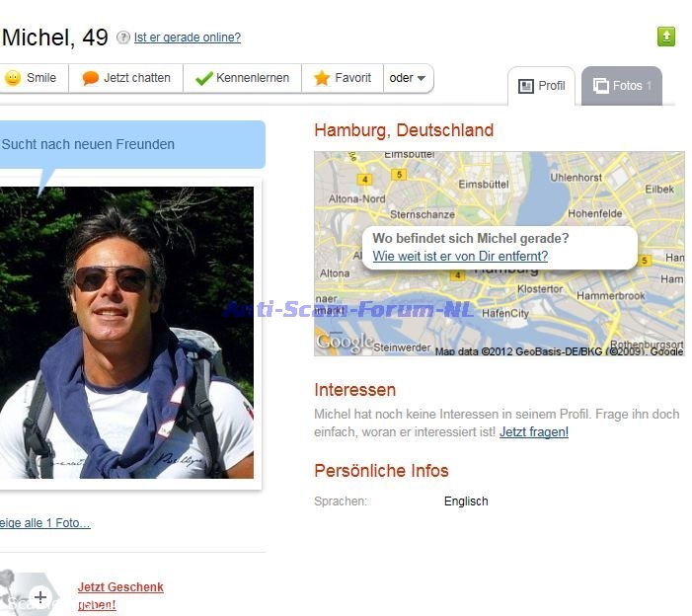
Task: Click the green checkmark Kennenlernen icon
Action: click(203, 78)
